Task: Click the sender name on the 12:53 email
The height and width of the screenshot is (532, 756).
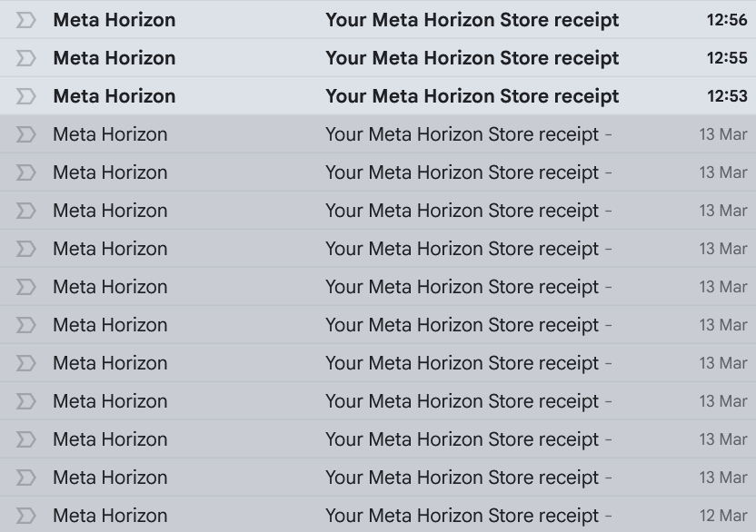Action: [x=114, y=96]
